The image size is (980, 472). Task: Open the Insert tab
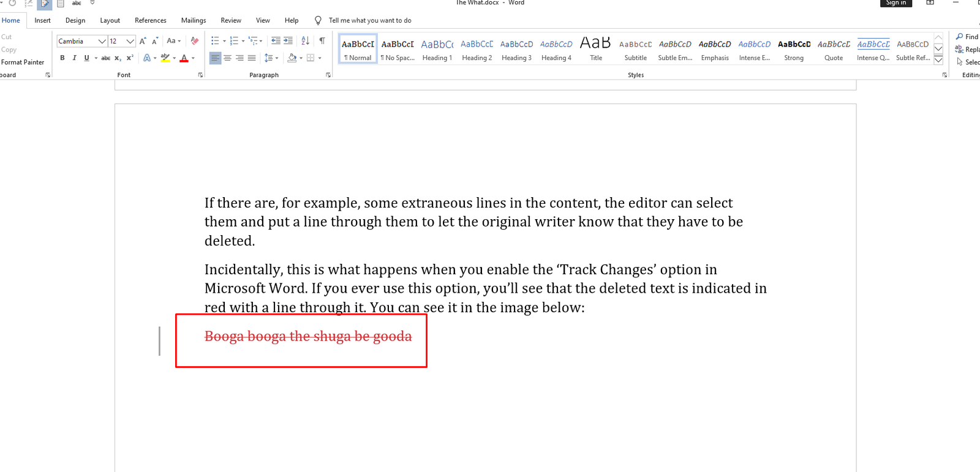(x=42, y=20)
